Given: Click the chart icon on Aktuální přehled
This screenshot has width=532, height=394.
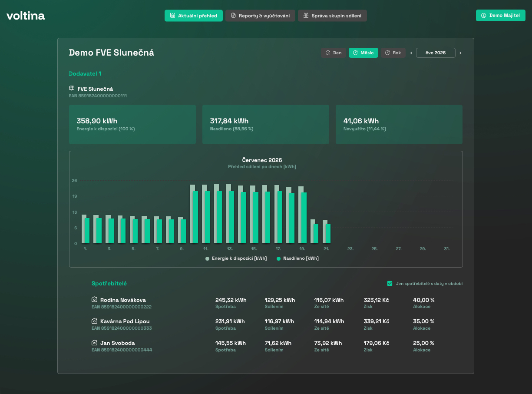Looking at the screenshot, I should click(172, 16).
